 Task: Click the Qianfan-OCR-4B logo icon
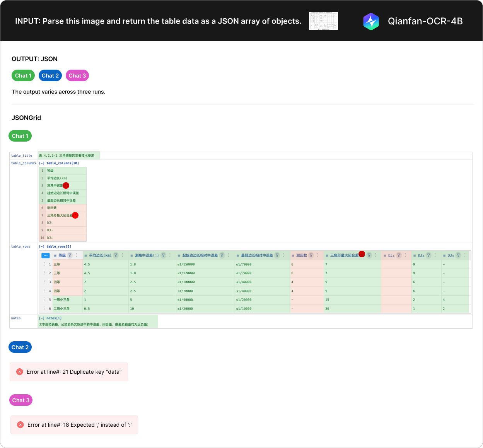click(371, 21)
